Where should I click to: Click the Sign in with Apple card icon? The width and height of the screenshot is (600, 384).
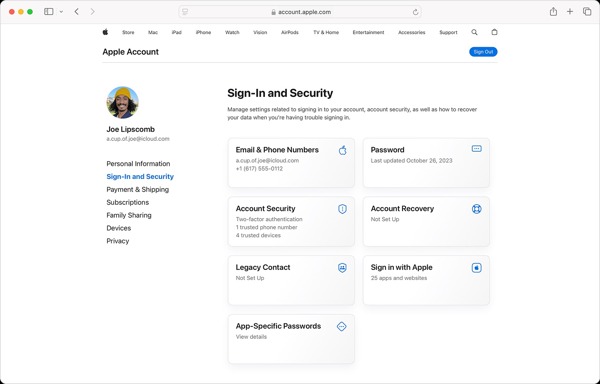[476, 268]
